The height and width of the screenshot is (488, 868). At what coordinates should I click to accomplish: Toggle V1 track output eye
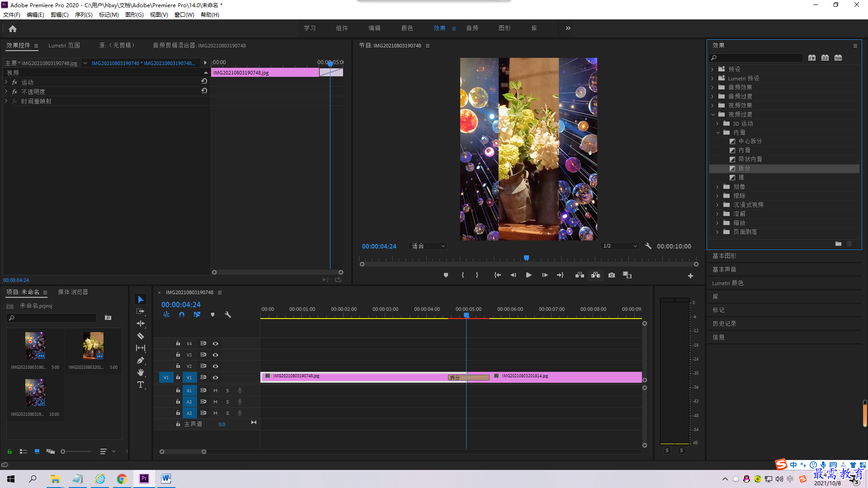click(x=216, y=378)
